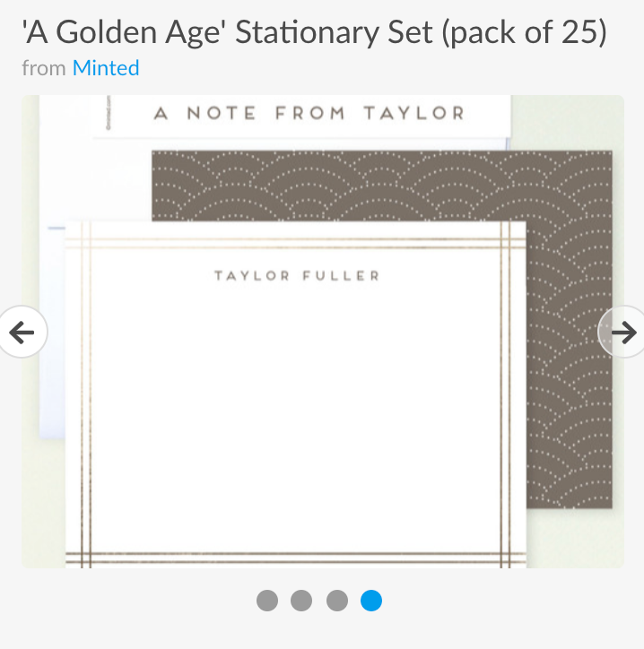The height and width of the screenshot is (649, 644).
Task: Click the active blue carousel dot
Action: (371, 601)
